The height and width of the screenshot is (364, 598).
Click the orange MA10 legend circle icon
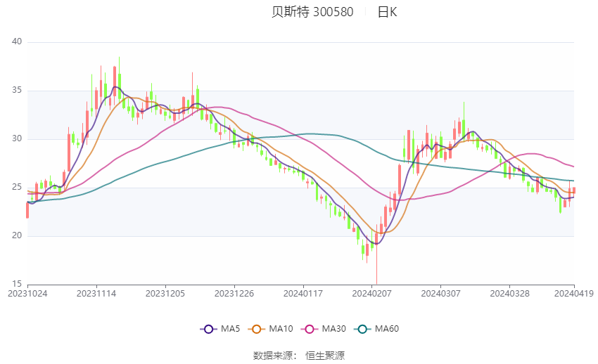pyautogui.click(x=257, y=328)
